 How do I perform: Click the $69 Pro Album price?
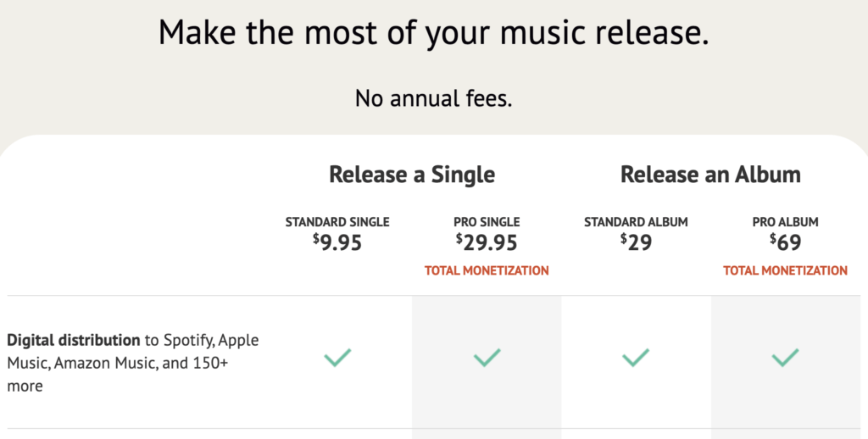click(786, 242)
